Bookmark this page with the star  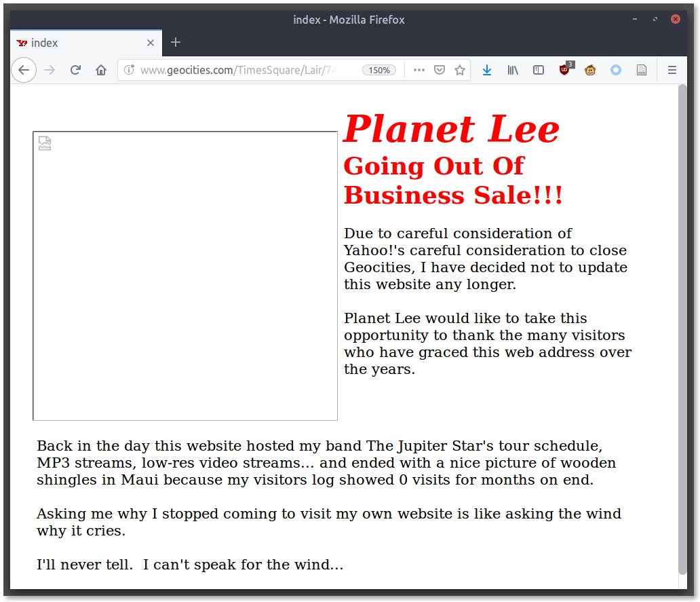coord(460,70)
